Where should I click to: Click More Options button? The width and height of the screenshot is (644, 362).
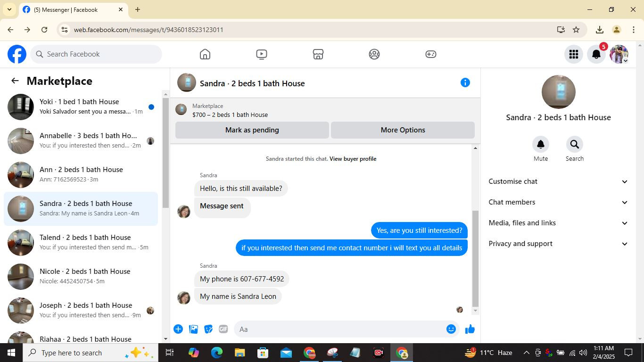click(x=403, y=130)
